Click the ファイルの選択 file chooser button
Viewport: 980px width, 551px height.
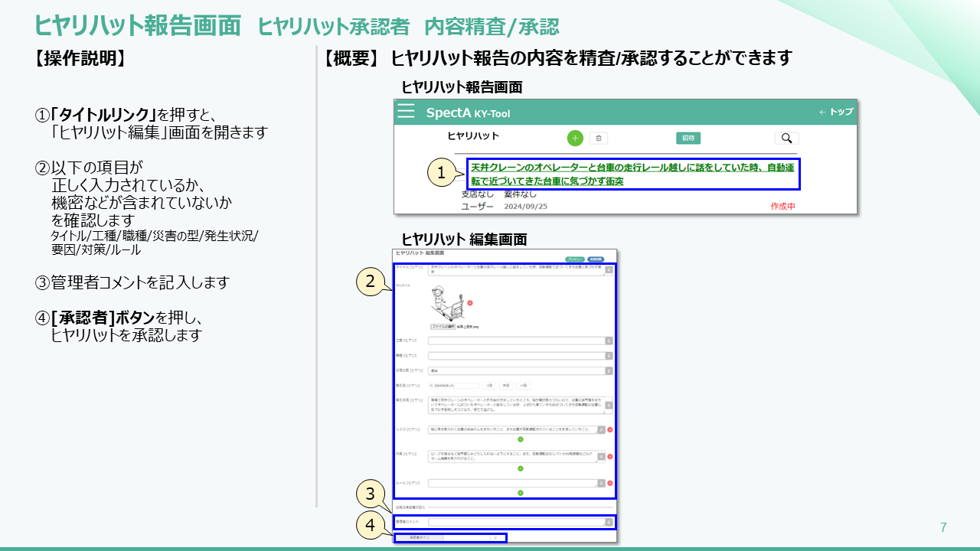pos(443,326)
